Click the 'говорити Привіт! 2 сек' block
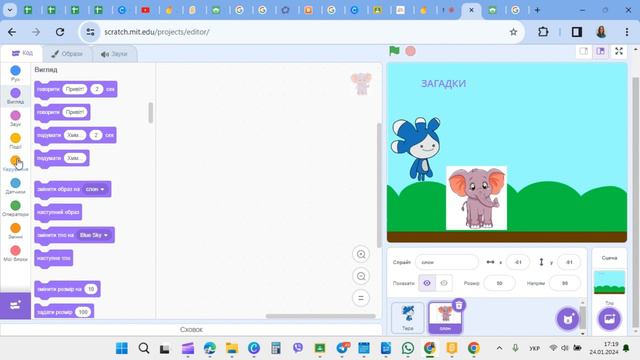This screenshot has height=360, width=640. [x=76, y=89]
